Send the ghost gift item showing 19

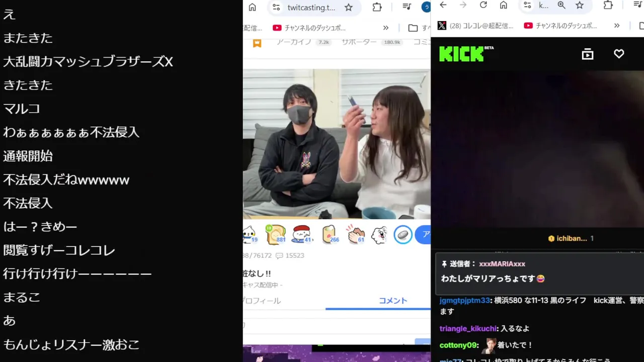pyautogui.click(x=250, y=234)
